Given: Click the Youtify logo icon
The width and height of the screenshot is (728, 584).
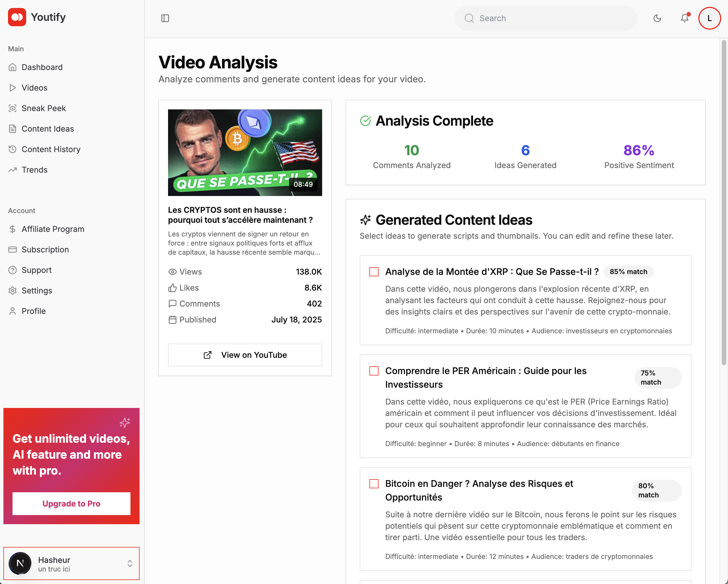Looking at the screenshot, I should pos(17,17).
